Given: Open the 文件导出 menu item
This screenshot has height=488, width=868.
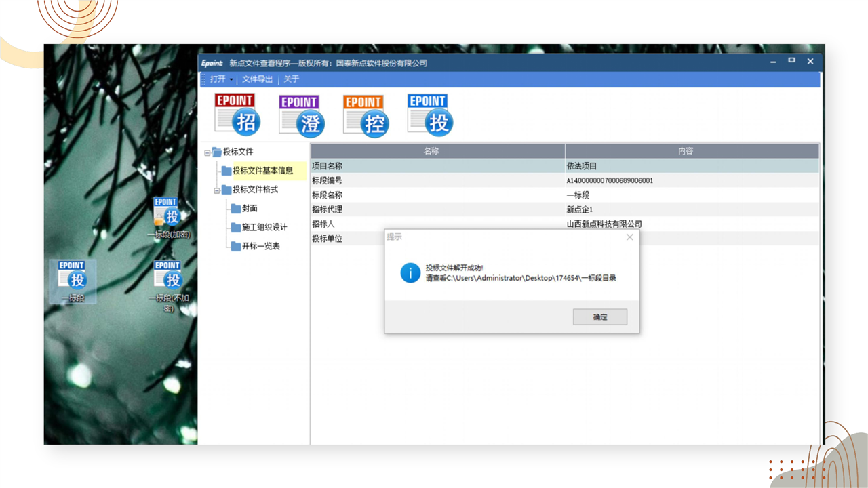Looking at the screenshot, I should 257,79.
